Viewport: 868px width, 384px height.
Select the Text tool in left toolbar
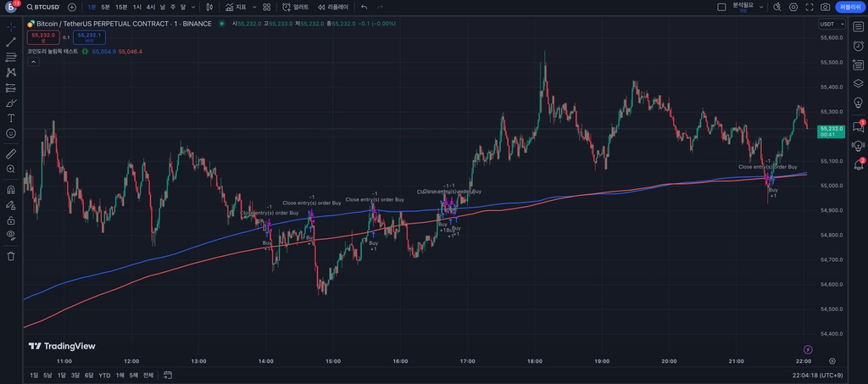point(10,118)
